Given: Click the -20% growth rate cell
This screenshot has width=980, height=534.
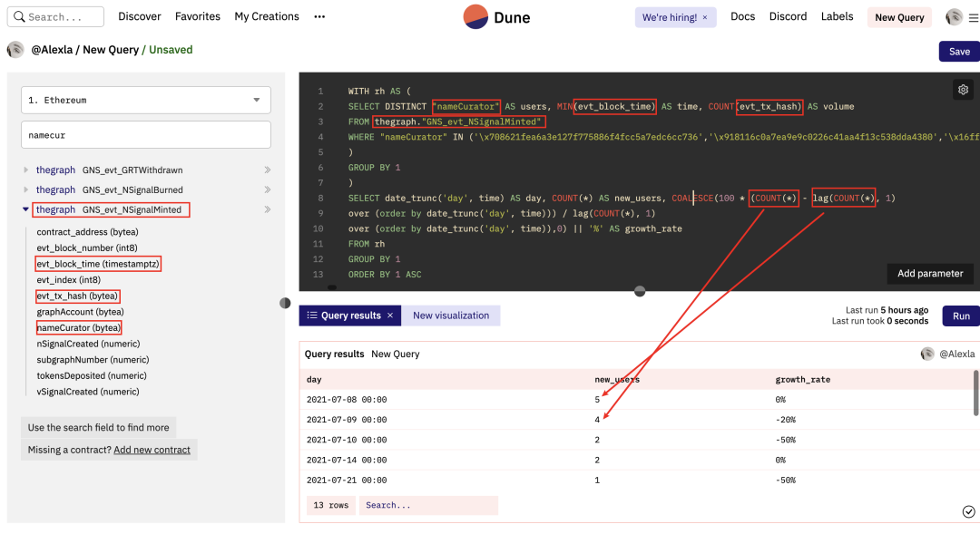Looking at the screenshot, I should point(786,420).
